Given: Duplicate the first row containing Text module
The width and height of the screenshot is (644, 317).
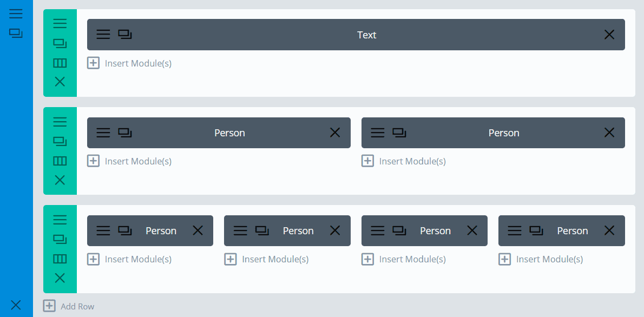Looking at the screenshot, I should click(x=60, y=43).
